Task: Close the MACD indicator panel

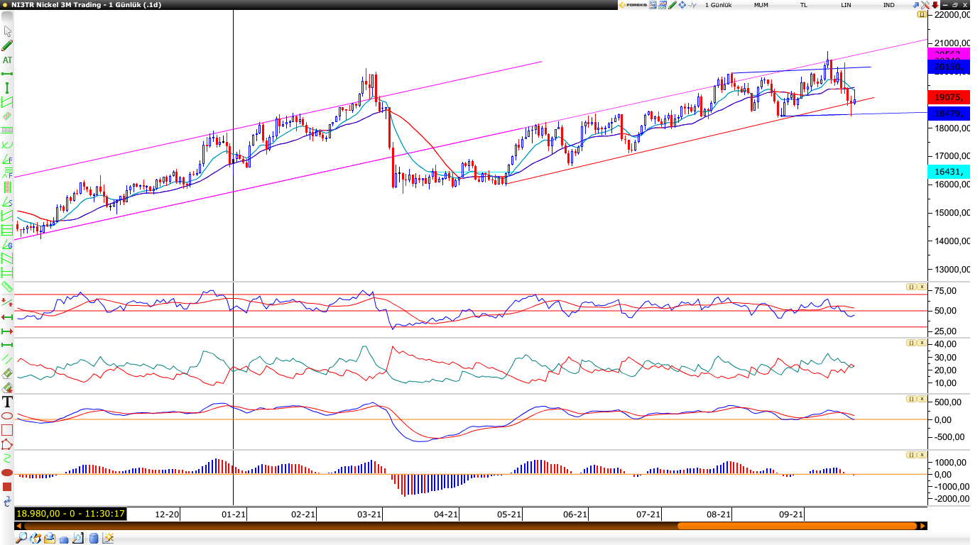Action: [922, 399]
